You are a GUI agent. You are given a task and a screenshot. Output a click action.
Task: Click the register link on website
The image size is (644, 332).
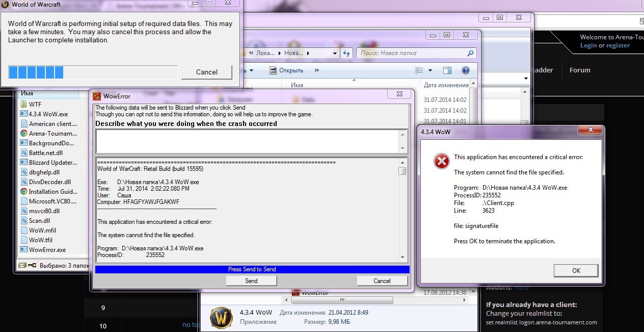pos(618,45)
